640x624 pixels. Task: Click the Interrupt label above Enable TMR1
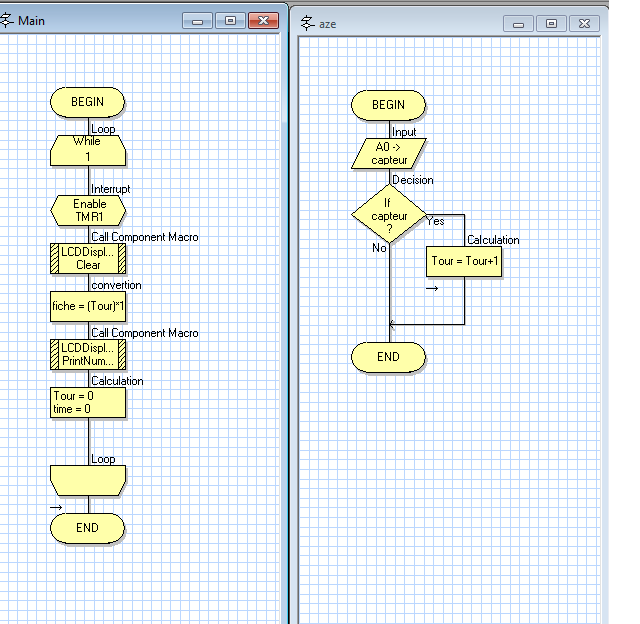(x=111, y=189)
